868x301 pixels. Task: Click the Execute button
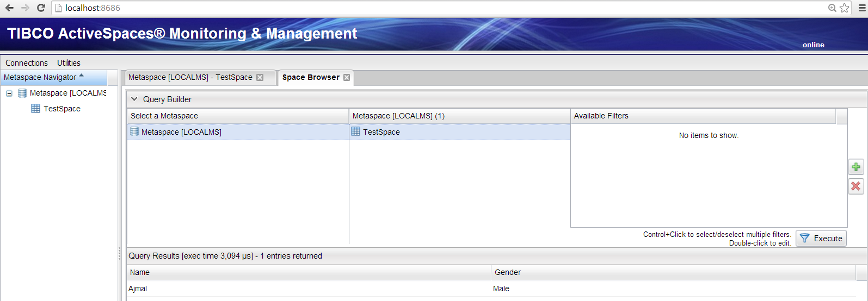click(821, 239)
